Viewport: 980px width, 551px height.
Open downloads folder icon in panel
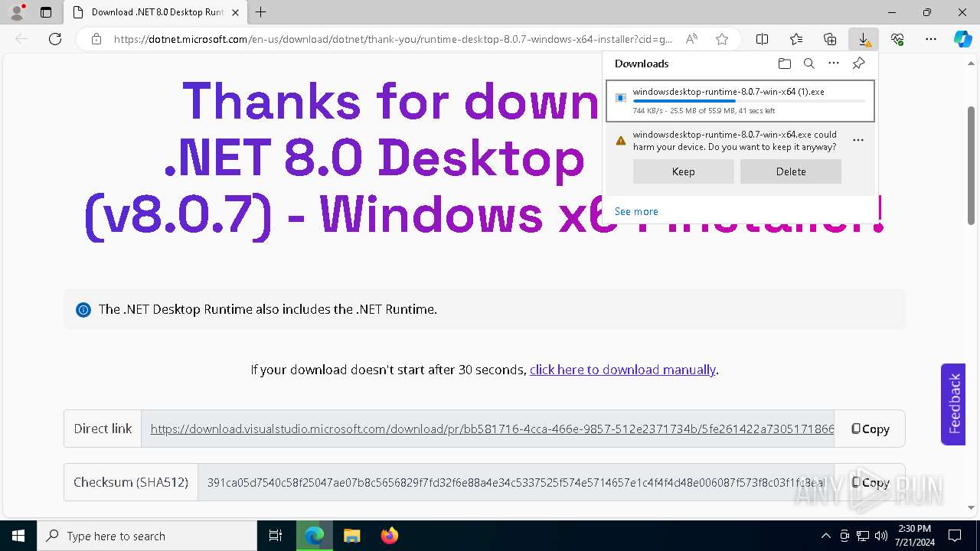[784, 64]
